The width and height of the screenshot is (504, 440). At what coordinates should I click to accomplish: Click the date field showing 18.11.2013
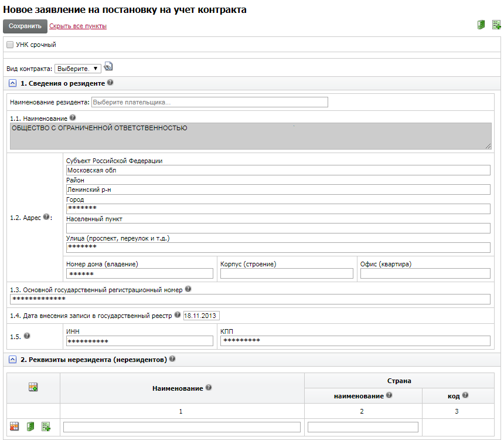(201, 316)
